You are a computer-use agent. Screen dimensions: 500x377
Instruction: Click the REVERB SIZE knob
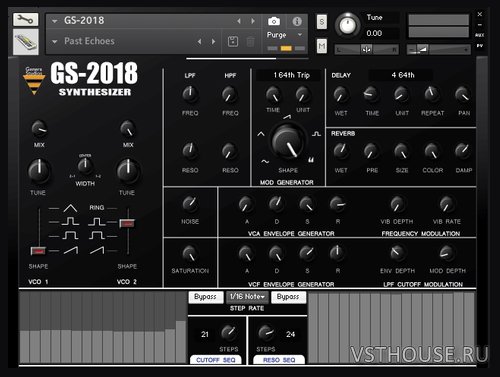pos(401,151)
